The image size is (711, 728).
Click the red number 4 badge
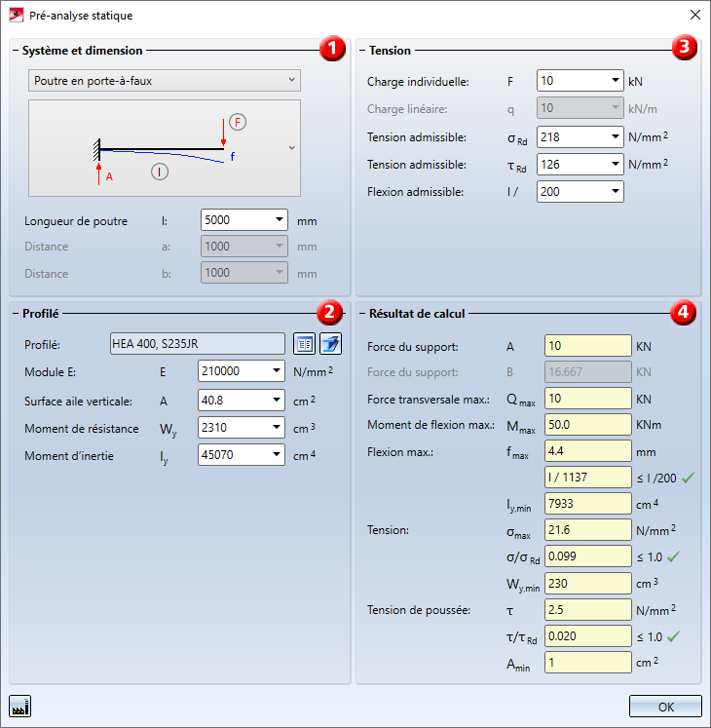pyautogui.click(x=683, y=313)
